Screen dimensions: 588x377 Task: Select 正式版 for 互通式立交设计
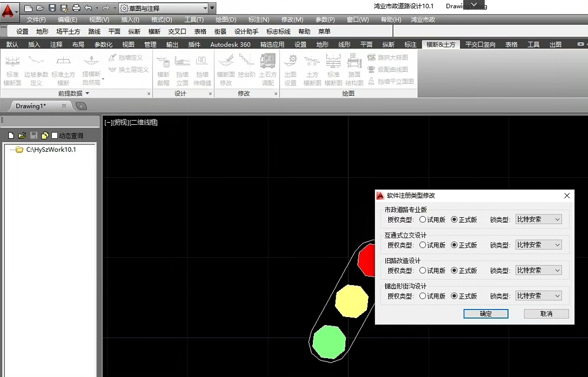pos(464,245)
